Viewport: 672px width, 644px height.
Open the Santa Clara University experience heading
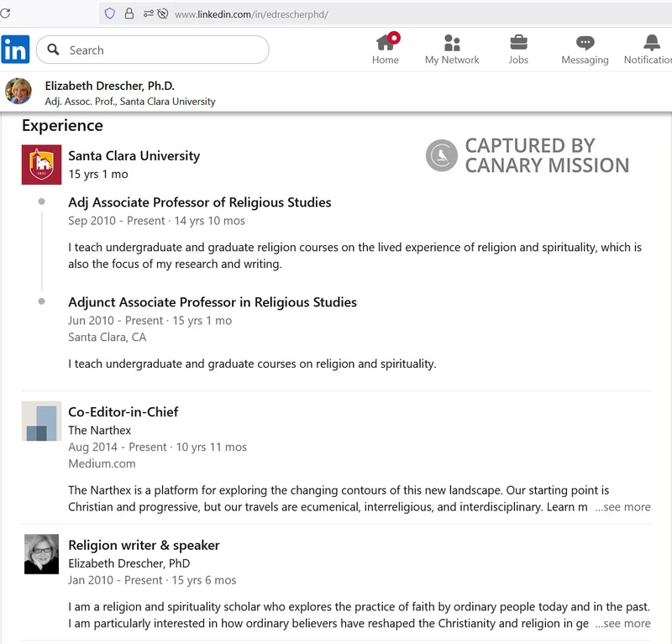[x=134, y=155]
